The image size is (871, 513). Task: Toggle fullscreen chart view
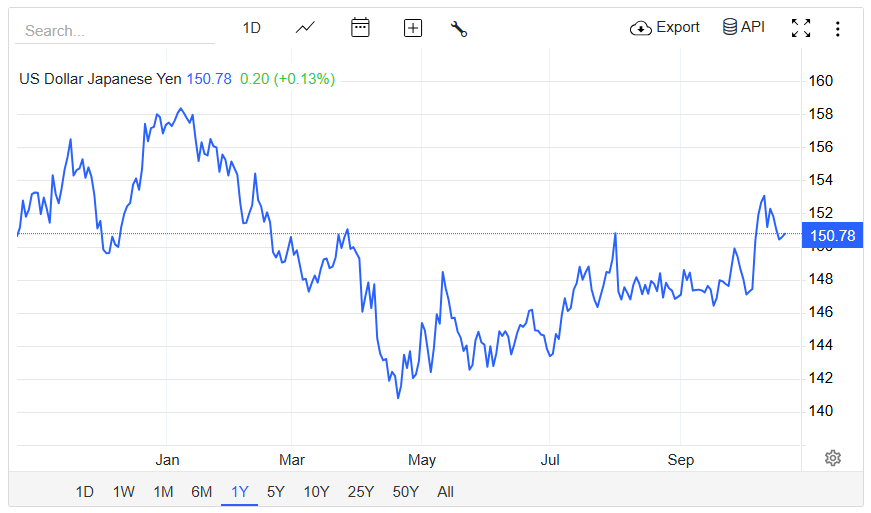coord(800,28)
